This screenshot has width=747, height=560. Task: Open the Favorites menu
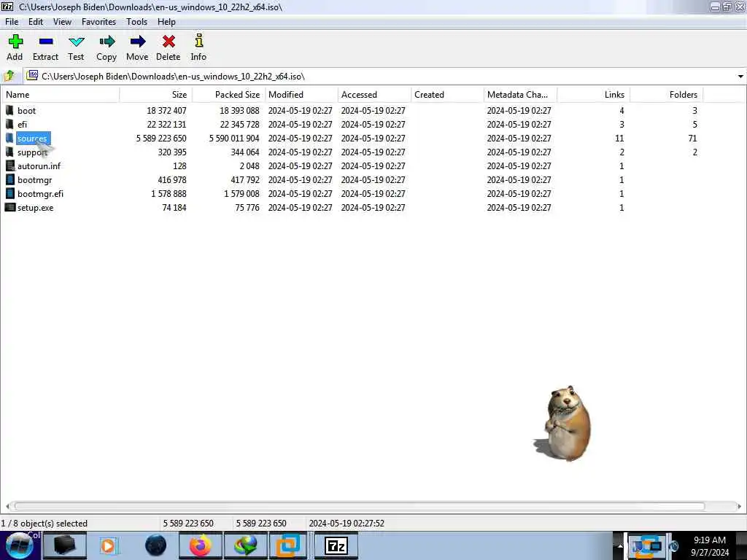[x=98, y=22]
